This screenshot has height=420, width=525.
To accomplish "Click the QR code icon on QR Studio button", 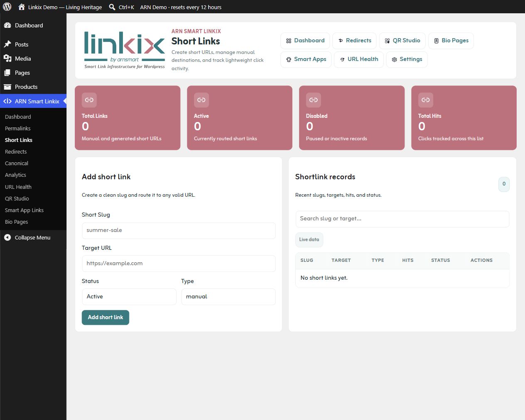I will click(387, 41).
